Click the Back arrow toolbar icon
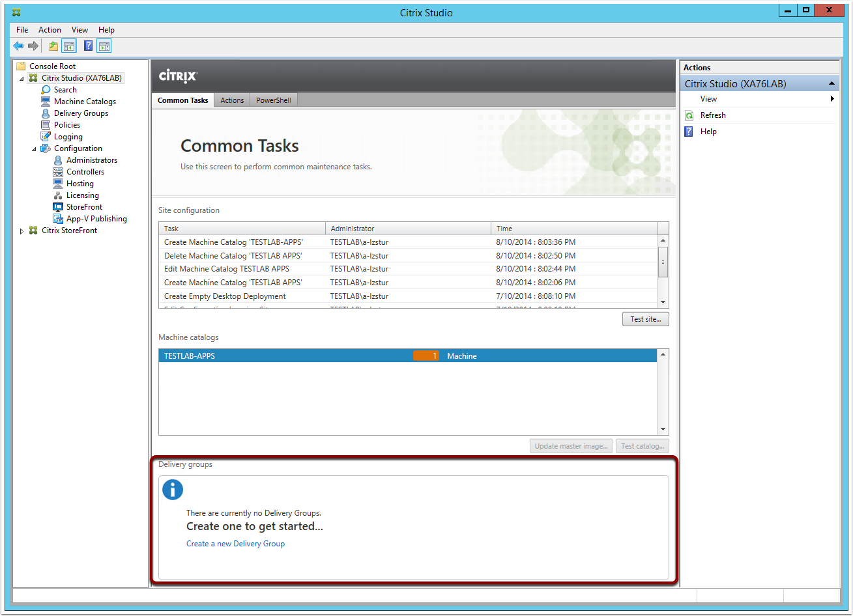 (x=18, y=46)
